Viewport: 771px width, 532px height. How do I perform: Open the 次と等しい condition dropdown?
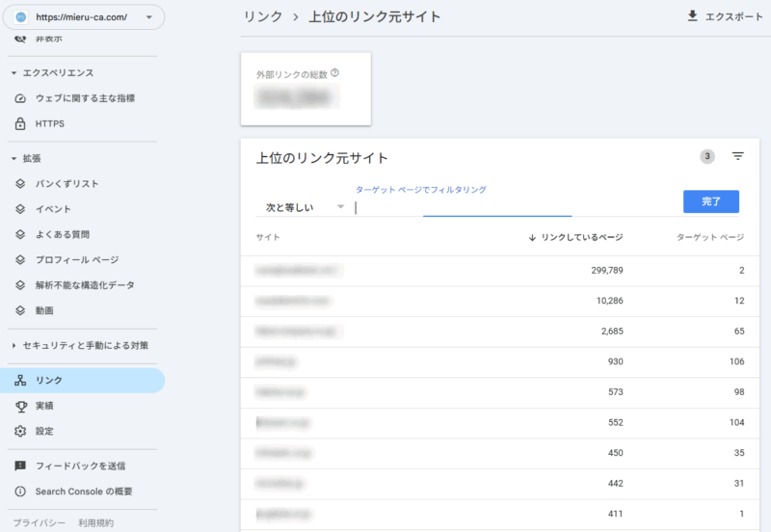coord(305,207)
